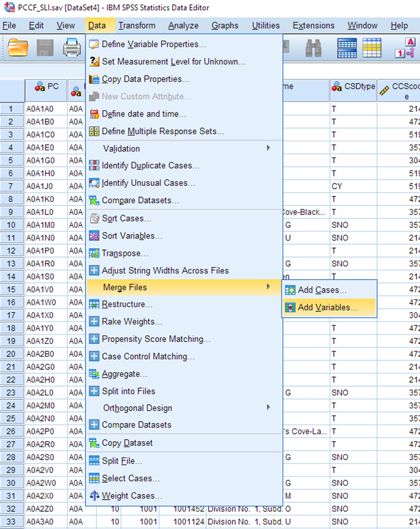This screenshot has width=420, height=529.
Task: Open the File menu
Action: click(x=9, y=26)
